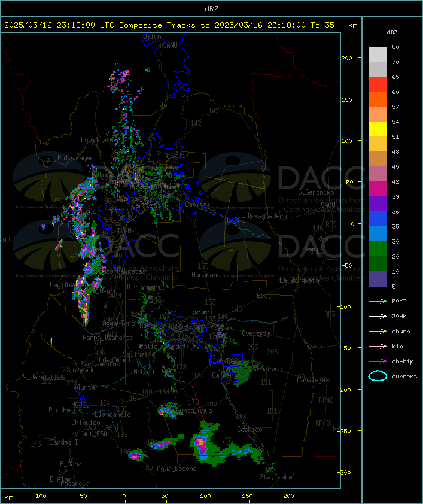Click the Nacunan place label

(x=204, y=275)
